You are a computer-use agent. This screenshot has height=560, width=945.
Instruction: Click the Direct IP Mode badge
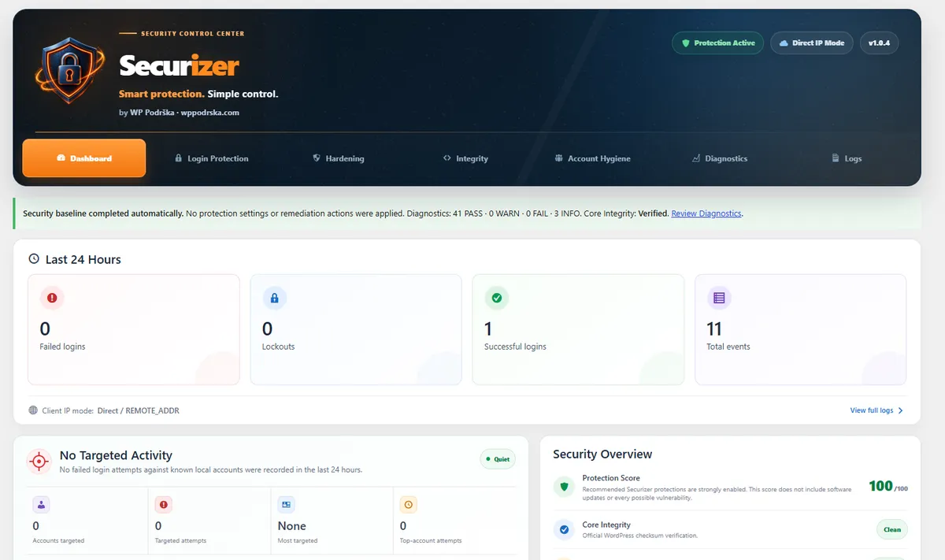point(811,43)
